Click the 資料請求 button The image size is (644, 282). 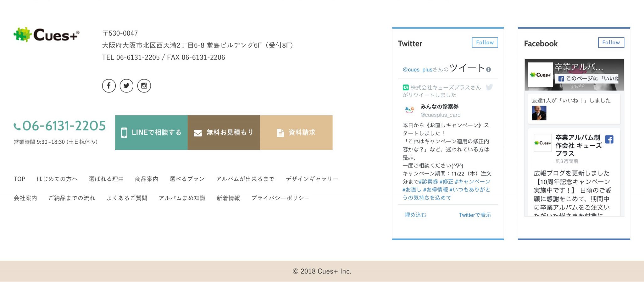(296, 132)
